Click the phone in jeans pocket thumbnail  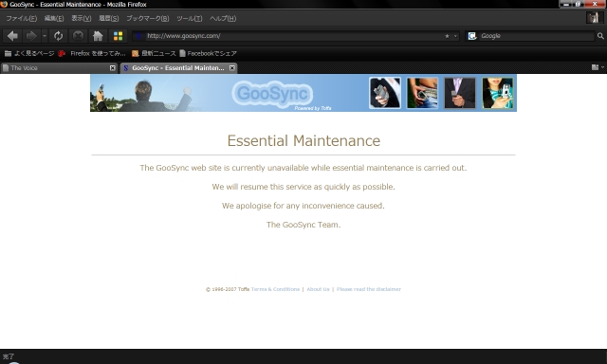tap(422, 93)
